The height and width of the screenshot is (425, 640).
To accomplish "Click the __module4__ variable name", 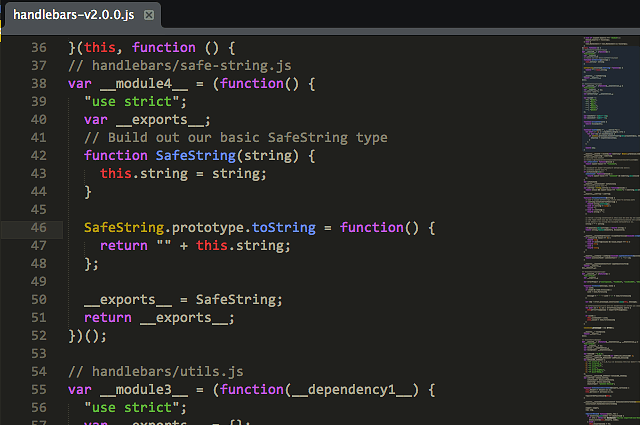I will pos(144,84).
